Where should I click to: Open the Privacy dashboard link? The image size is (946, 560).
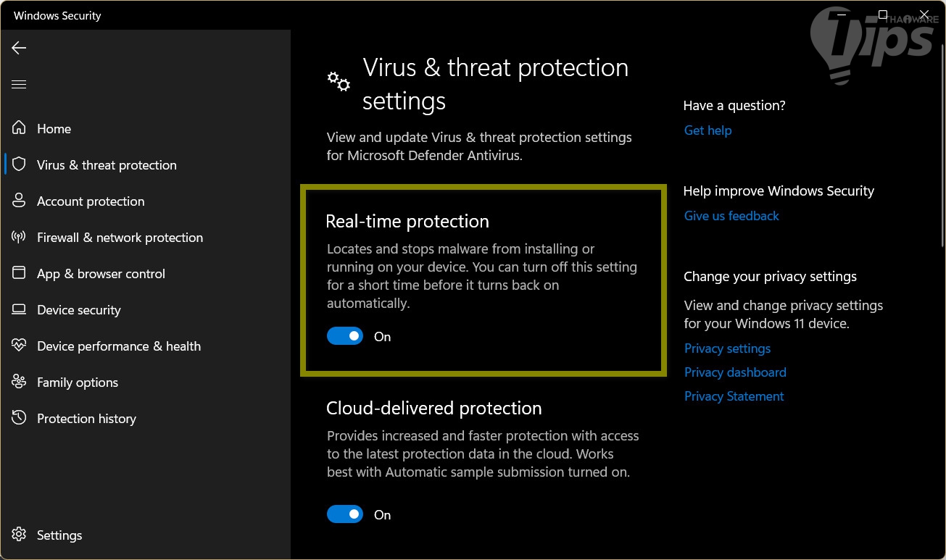pyautogui.click(x=735, y=372)
